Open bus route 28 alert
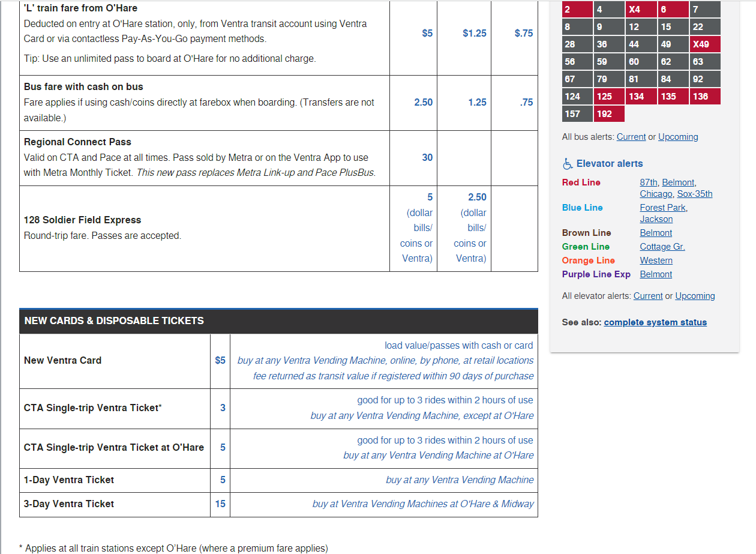This screenshot has height=554, width=756. click(577, 44)
